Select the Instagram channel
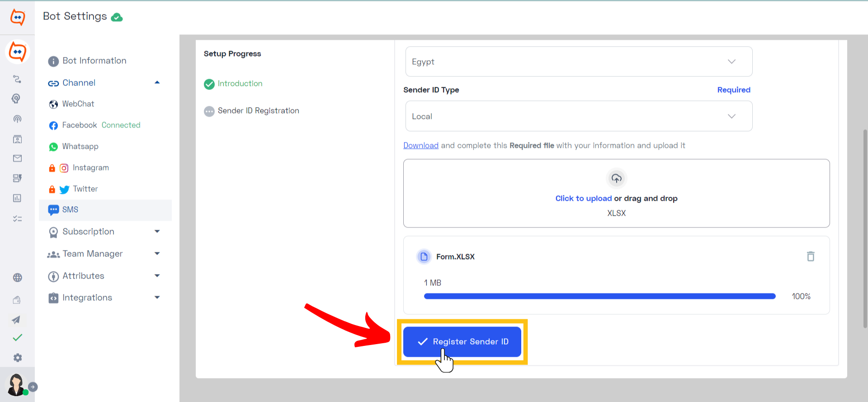The width and height of the screenshot is (868, 402). (x=90, y=168)
